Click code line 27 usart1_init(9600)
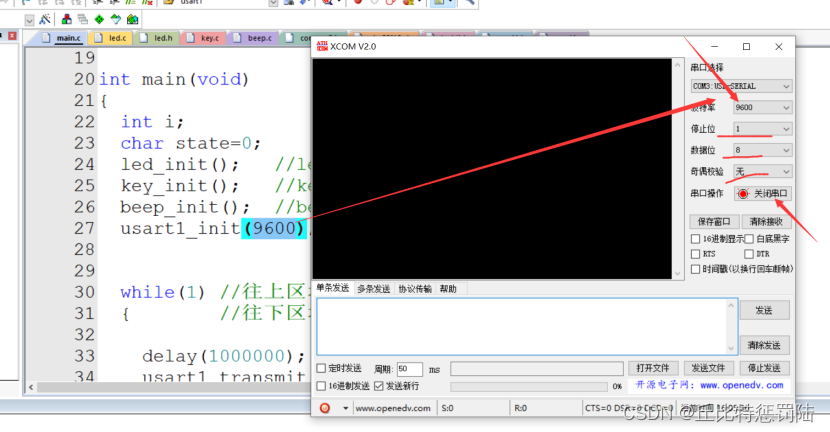Viewport: 830px width, 432px height. tap(213, 229)
